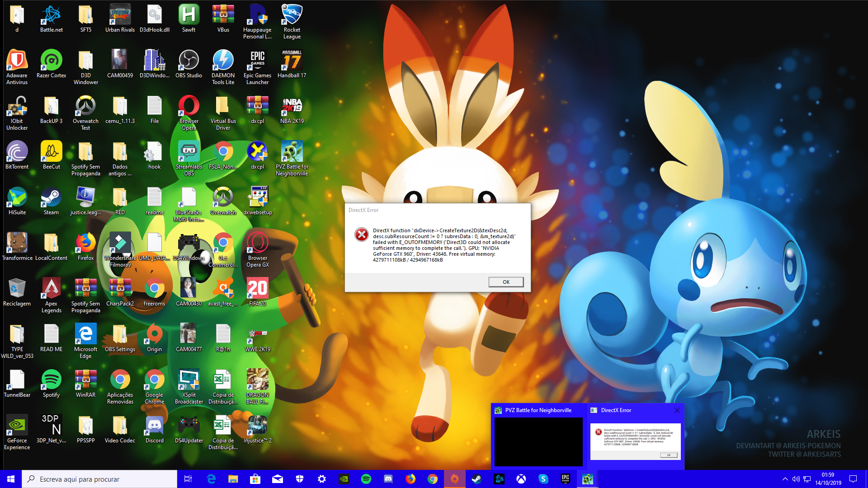
Task: Open OBS Studio desktop icon
Action: [x=189, y=61]
